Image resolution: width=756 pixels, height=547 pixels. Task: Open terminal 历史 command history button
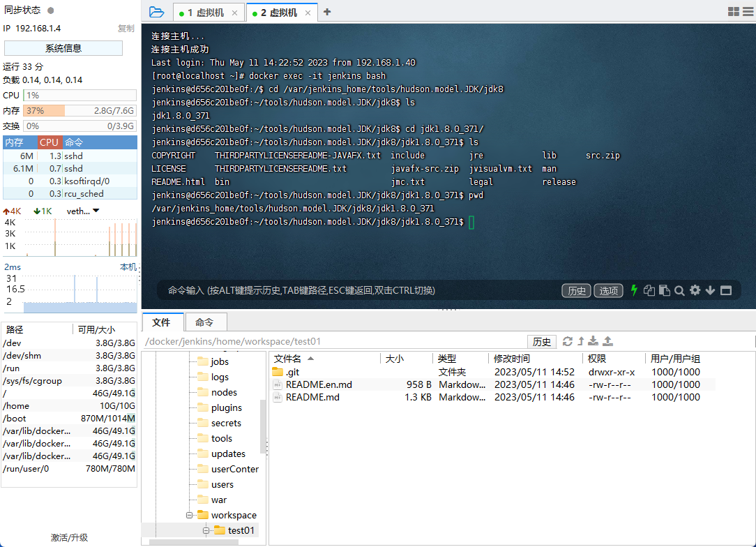[x=576, y=290]
